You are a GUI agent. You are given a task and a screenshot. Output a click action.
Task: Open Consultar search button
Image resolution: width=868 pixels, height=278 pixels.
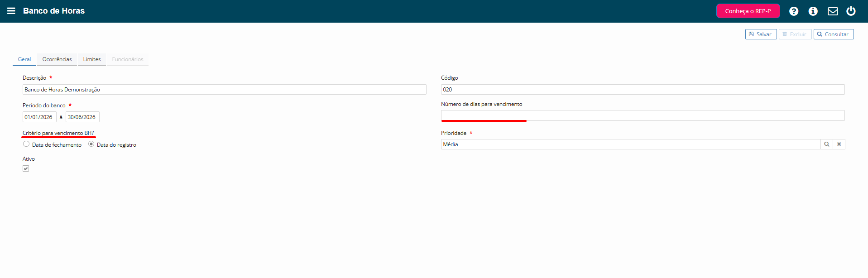point(834,34)
